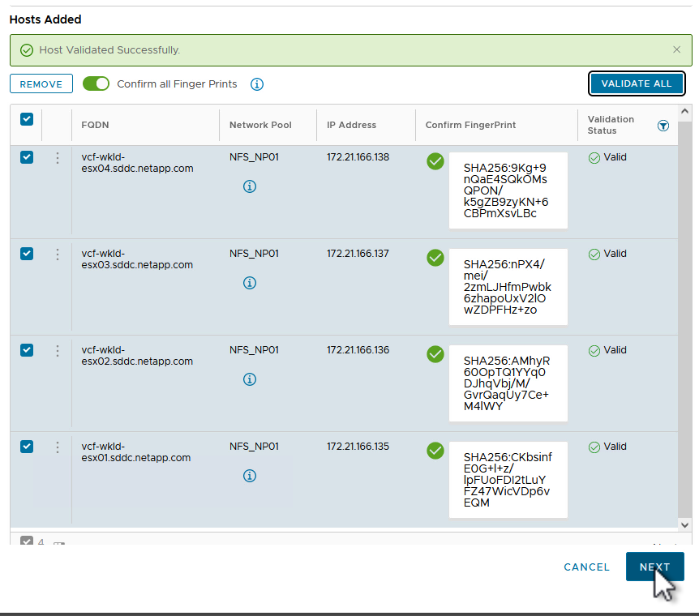This screenshot has height=616, width=699.
Task: Open row actions menu for vcf-wkld-esx01
Action: click(57, 447)
